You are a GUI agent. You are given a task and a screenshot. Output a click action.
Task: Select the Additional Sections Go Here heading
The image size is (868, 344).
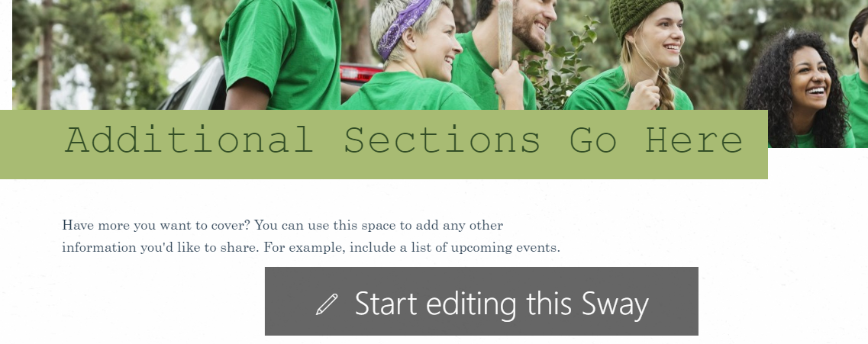[x=404, y=140]
